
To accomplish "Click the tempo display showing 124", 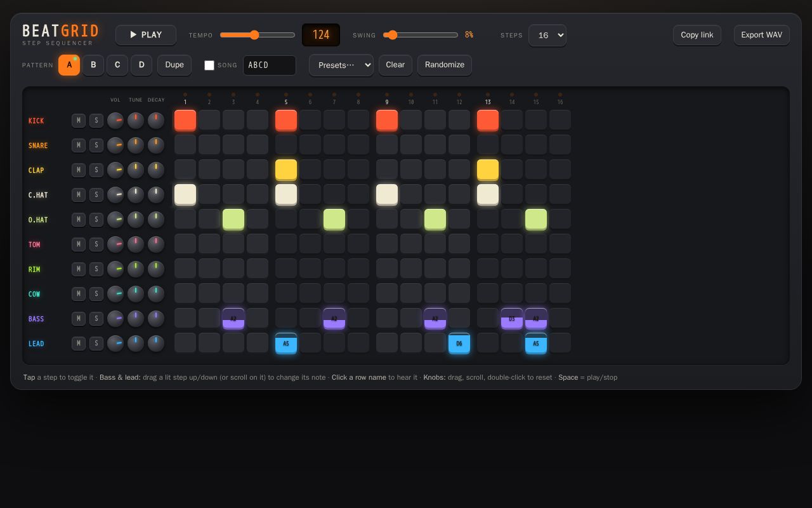I will click(x=321, y=35).
